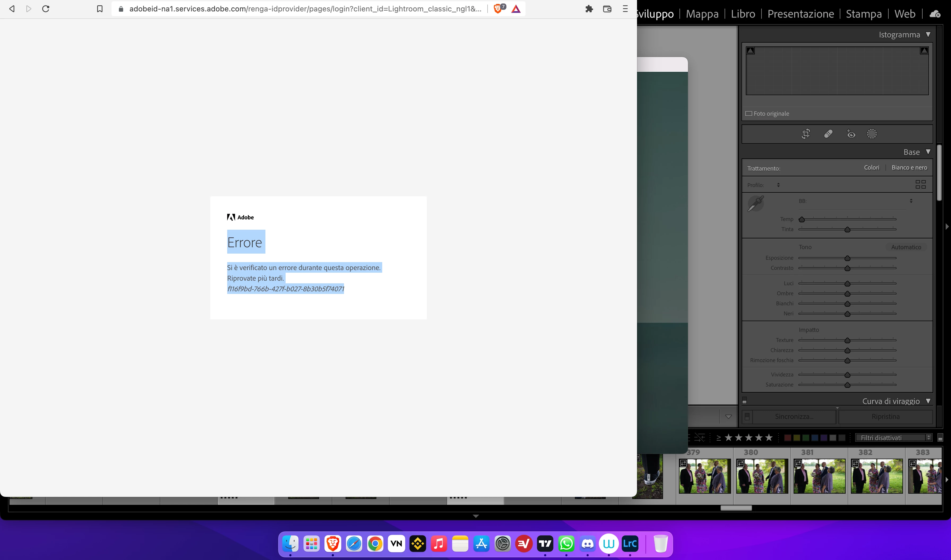The width and height of the screenshot is (951, 560).
Task: Open Brave extensions puzzle icon
Action: [589, 9]
